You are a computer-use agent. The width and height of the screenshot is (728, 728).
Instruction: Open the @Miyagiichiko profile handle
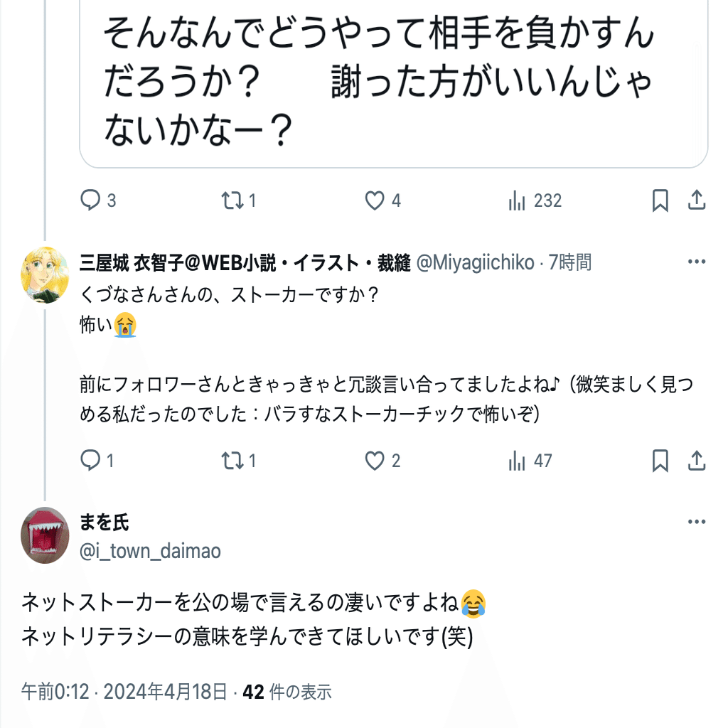tap(474, 263)
